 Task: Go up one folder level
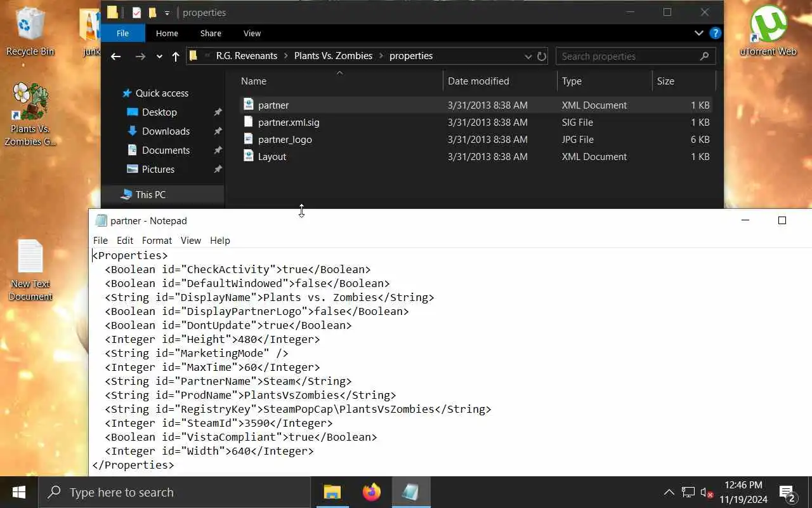[x=176, y=57]
